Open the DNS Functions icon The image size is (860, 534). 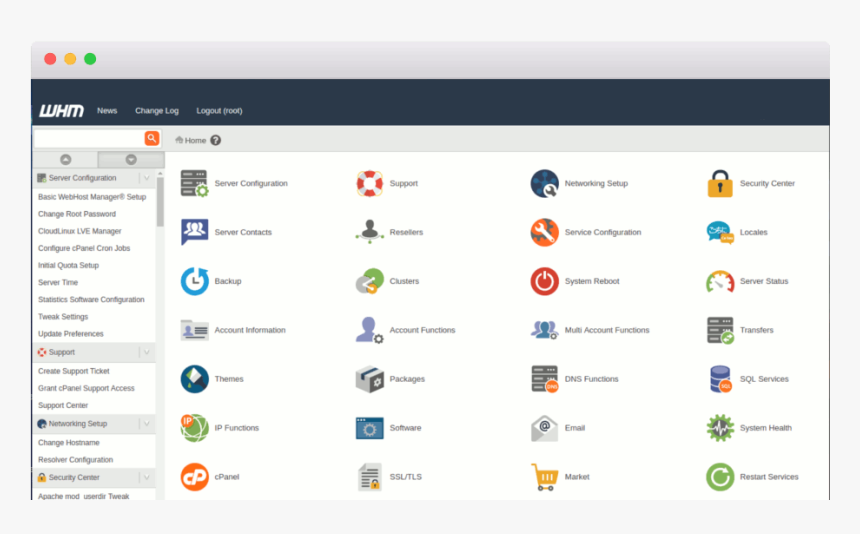[x=544, y=379]
